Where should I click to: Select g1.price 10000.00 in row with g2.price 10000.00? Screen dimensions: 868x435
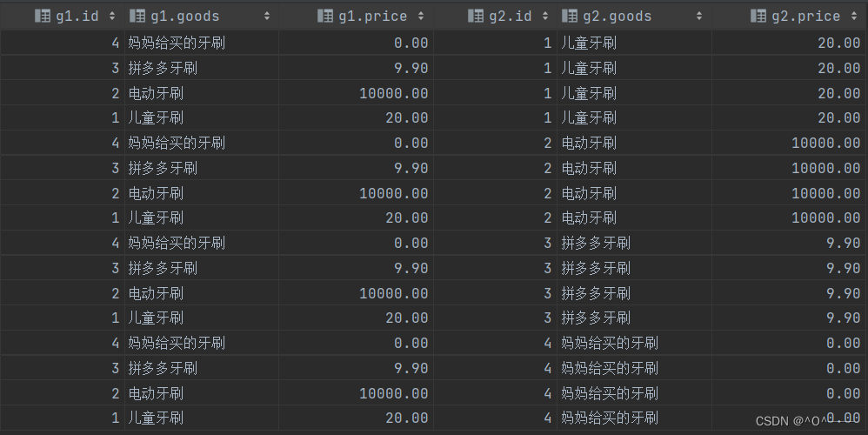(394, 193)
